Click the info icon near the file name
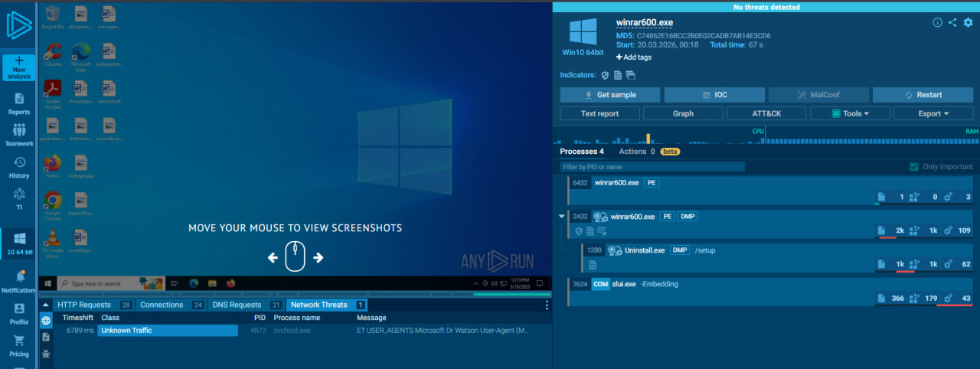 click(x=937, y=23)
